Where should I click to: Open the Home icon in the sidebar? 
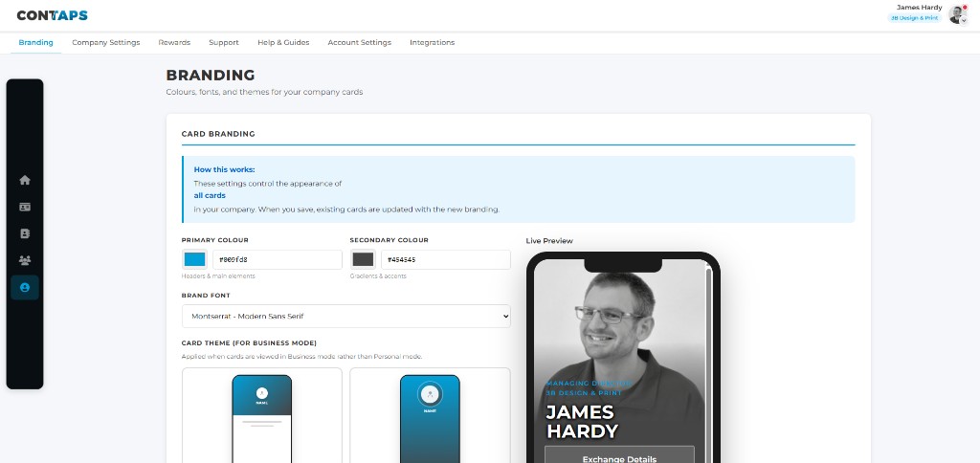click(24, 180)
